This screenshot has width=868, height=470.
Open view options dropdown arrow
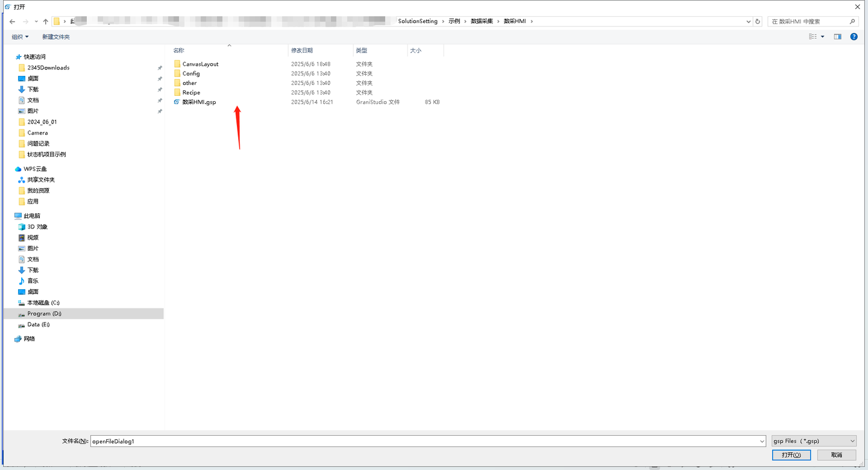coord(823,37)
